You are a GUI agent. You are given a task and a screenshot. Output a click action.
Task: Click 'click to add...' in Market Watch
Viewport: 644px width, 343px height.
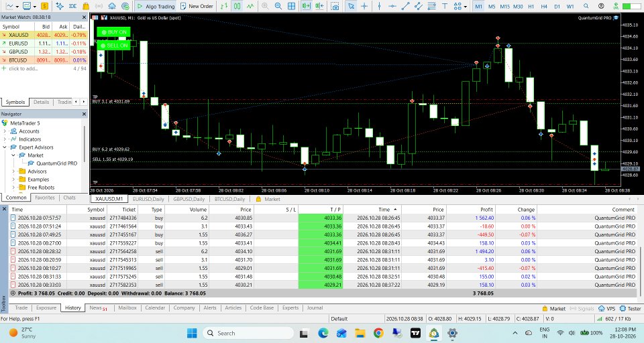[x=23, y=68]
